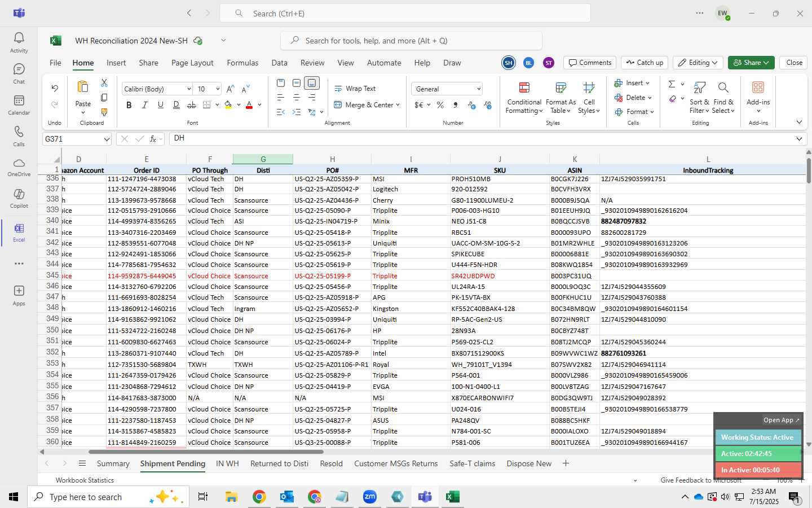
Task: Toggle Underline formatting
Action: [161, 105]
